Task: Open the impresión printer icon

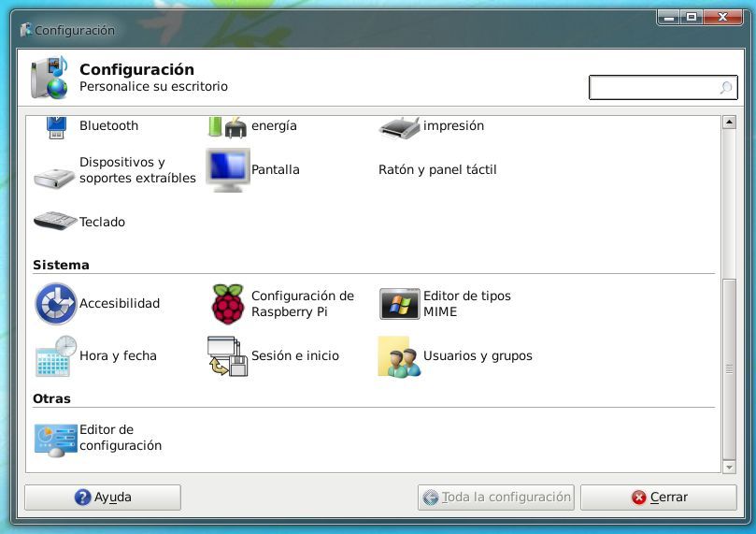Action: pos(400,128)
